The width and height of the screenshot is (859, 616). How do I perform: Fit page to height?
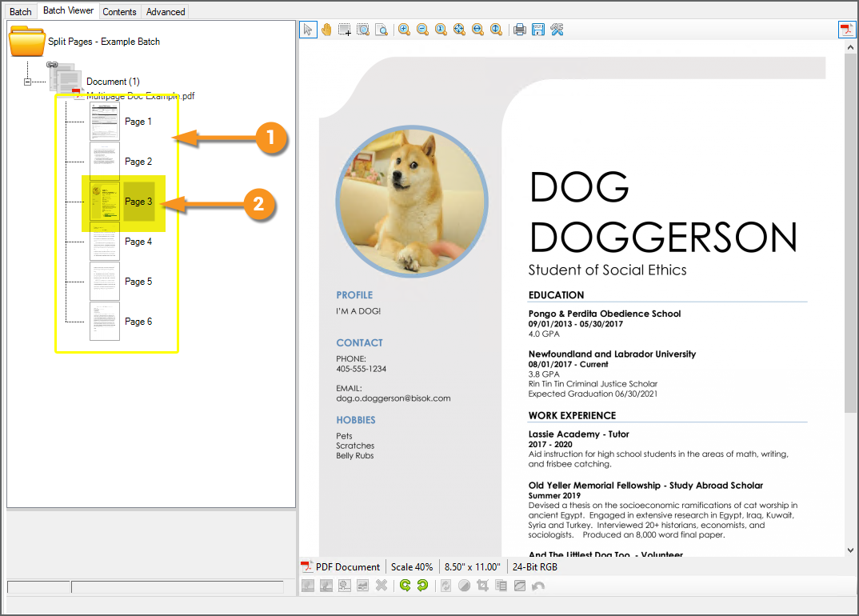[x=497, y=30]
